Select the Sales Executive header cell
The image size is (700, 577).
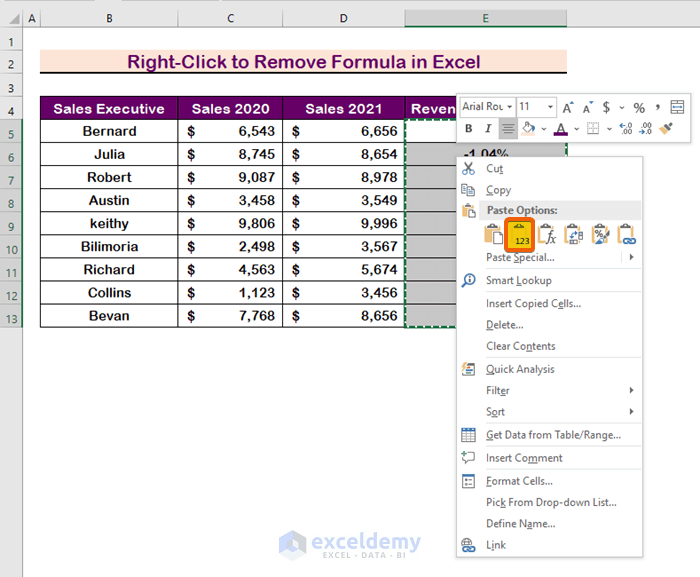point(109,109)
